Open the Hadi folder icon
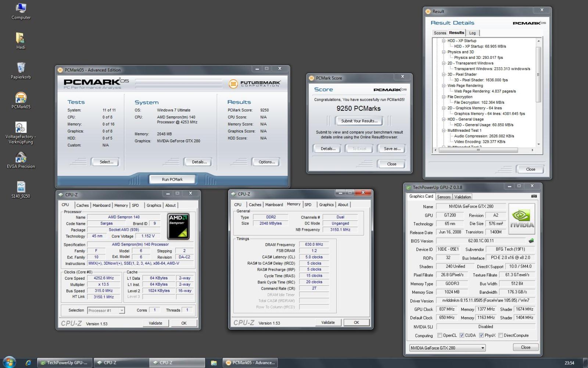588x368 pixels. click(x=21, y=40)
